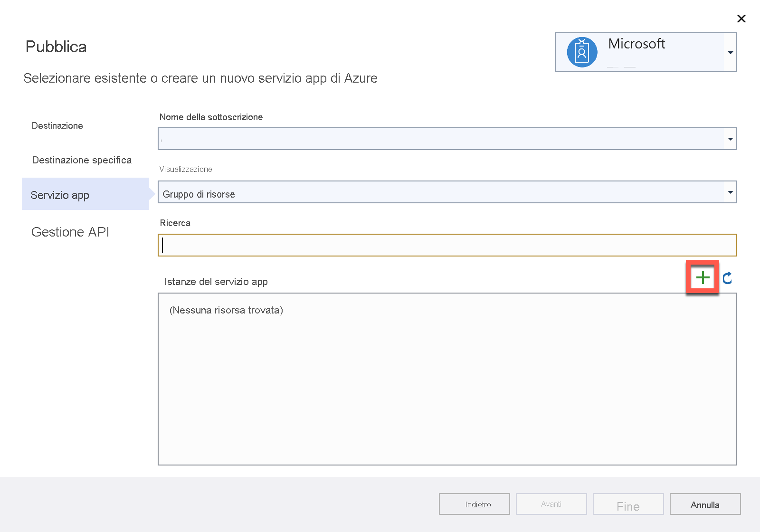
Task: Cancel with the Annulla button
Action: coord(705,504)
